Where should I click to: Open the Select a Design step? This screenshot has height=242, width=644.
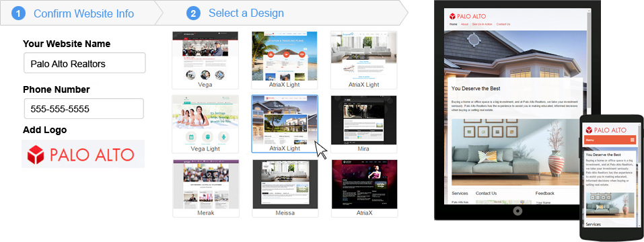(246, 13)
